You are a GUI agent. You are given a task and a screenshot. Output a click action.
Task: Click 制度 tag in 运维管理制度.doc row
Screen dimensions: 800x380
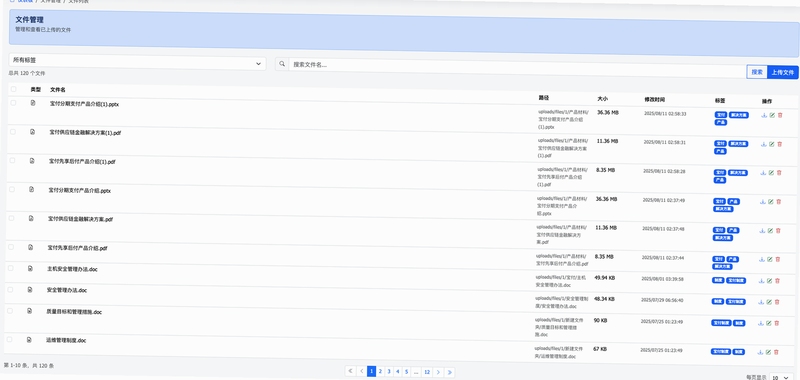[x=738, y=352]
